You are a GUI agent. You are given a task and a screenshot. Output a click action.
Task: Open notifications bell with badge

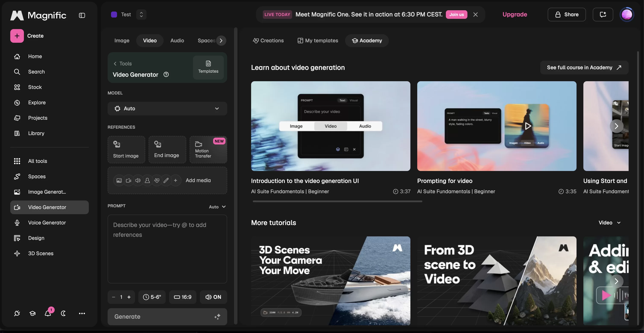pos(48,313)
